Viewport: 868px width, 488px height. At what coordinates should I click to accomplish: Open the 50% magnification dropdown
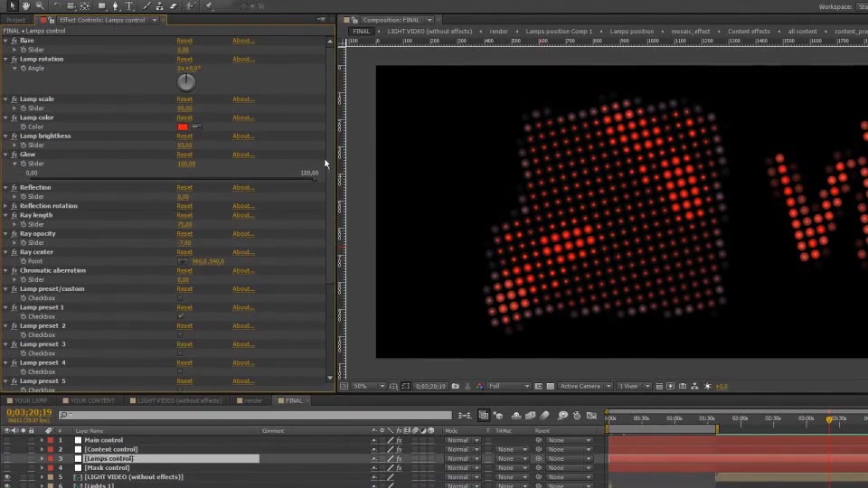point(369,386)
